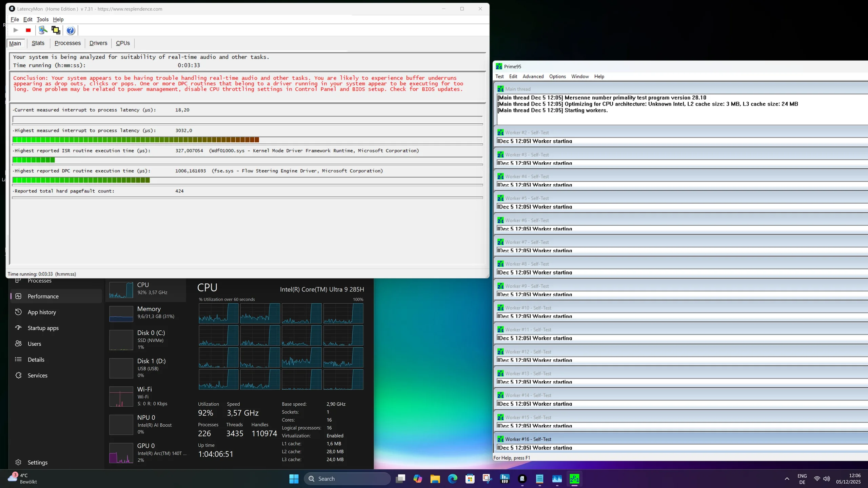Open Prime95 Advanced menu
Viewport: 868px width, 488px height.
coord(533,76)
